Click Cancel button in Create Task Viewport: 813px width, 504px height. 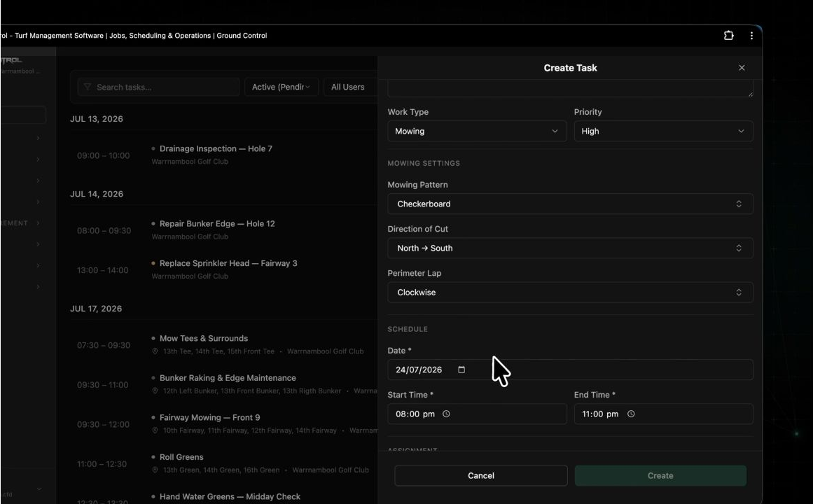pyautogui.click(x=480, y=475)
